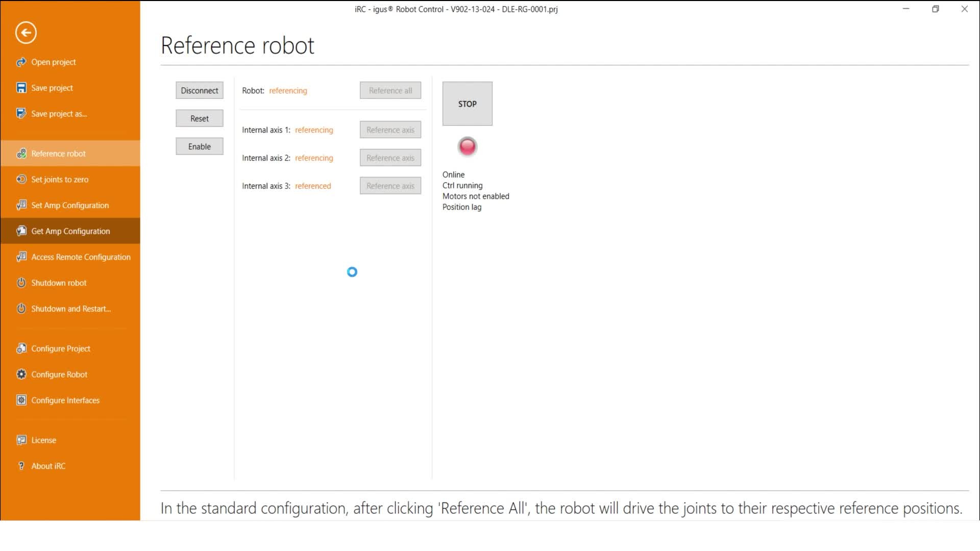Click the Shutdown robot power icon
This screenshot has width=980, height=551.
click(x=21, y=283)
